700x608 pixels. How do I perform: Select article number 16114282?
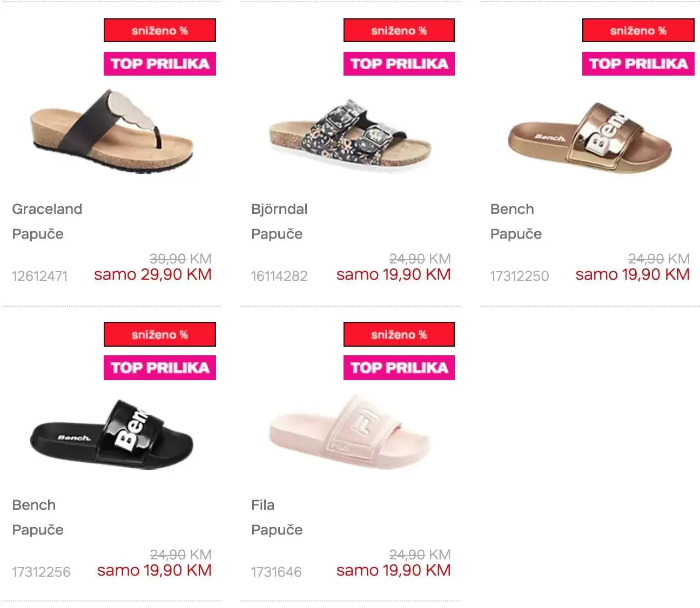(x=279, y=276)
